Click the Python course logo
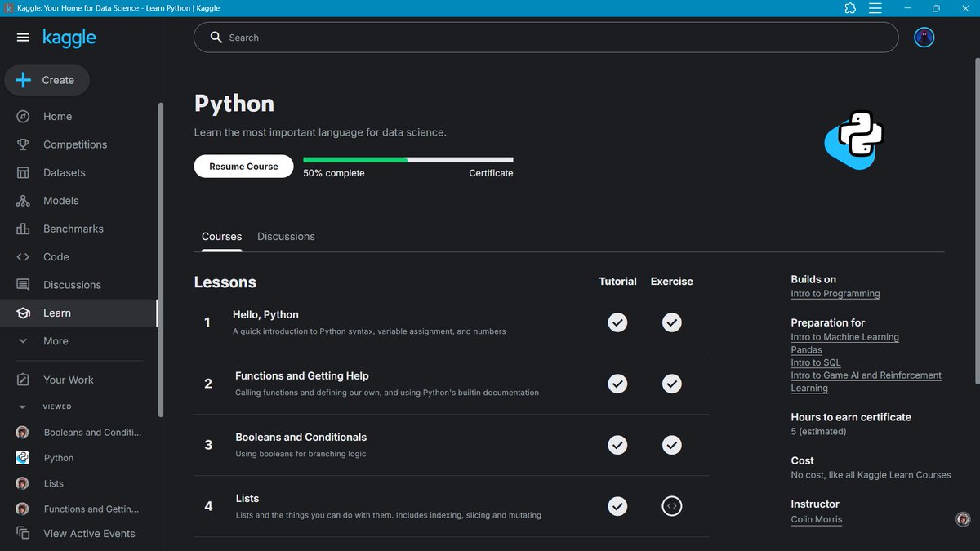Image resolution: width=980 pixels, height=551 pixels. point(854,140)
